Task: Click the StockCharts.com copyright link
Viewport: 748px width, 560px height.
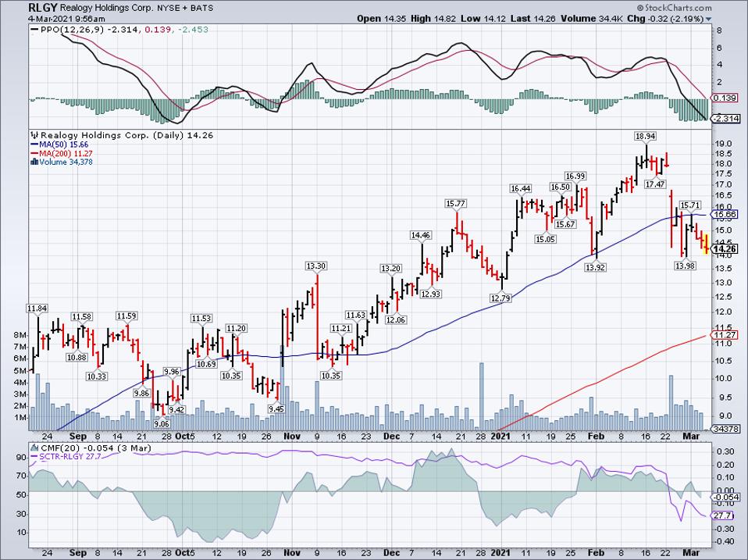Action: pos(674,8)
